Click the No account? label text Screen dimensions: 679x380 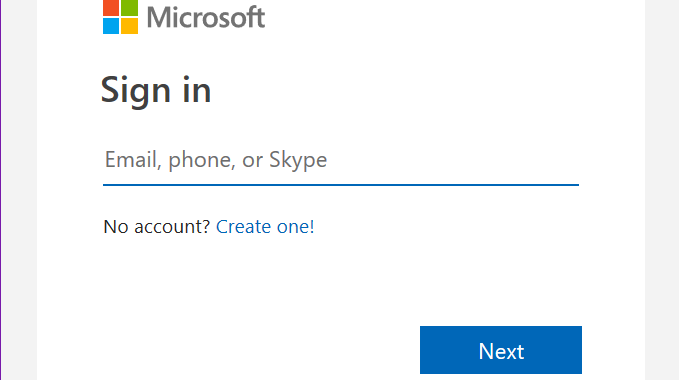[156, 226]
